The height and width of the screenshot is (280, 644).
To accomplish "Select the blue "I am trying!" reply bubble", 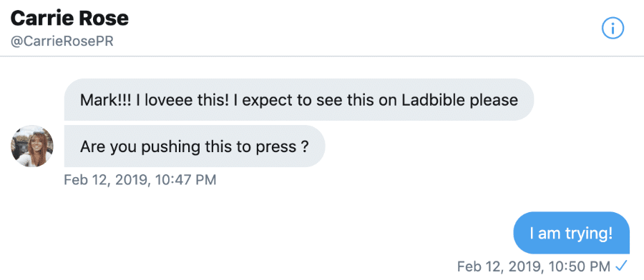I will (571, 233).
